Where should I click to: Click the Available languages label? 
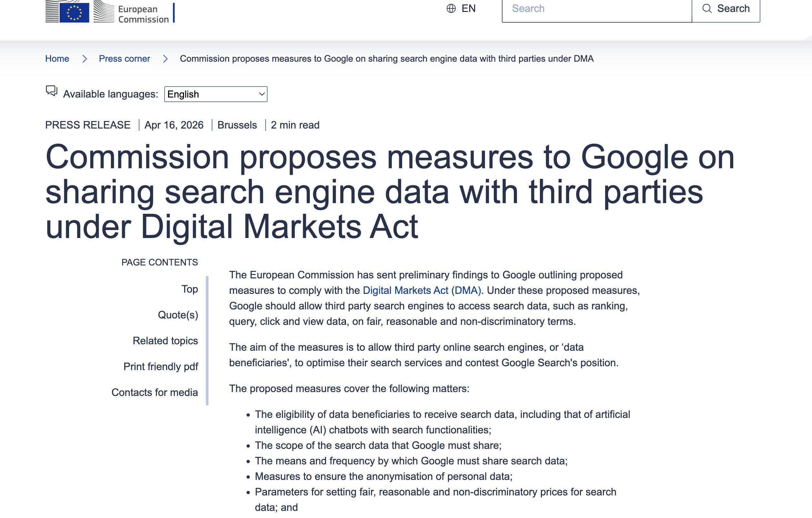click(x=111, y=94)
